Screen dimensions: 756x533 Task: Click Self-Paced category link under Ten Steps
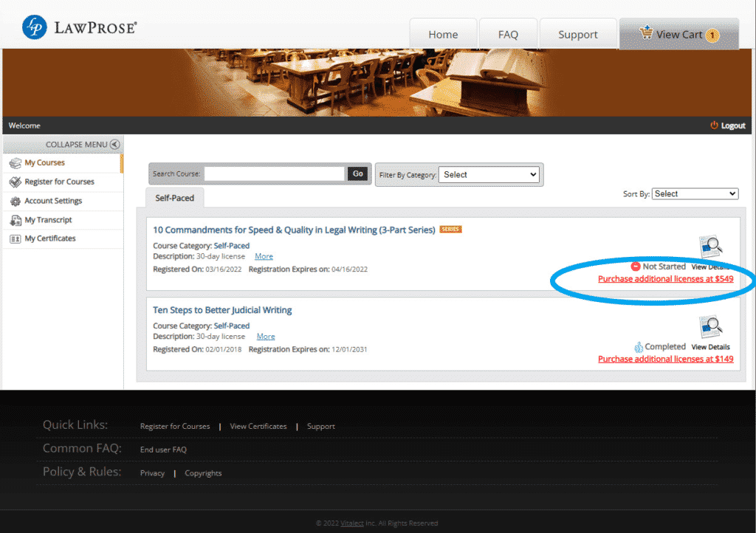pos(232,326)
